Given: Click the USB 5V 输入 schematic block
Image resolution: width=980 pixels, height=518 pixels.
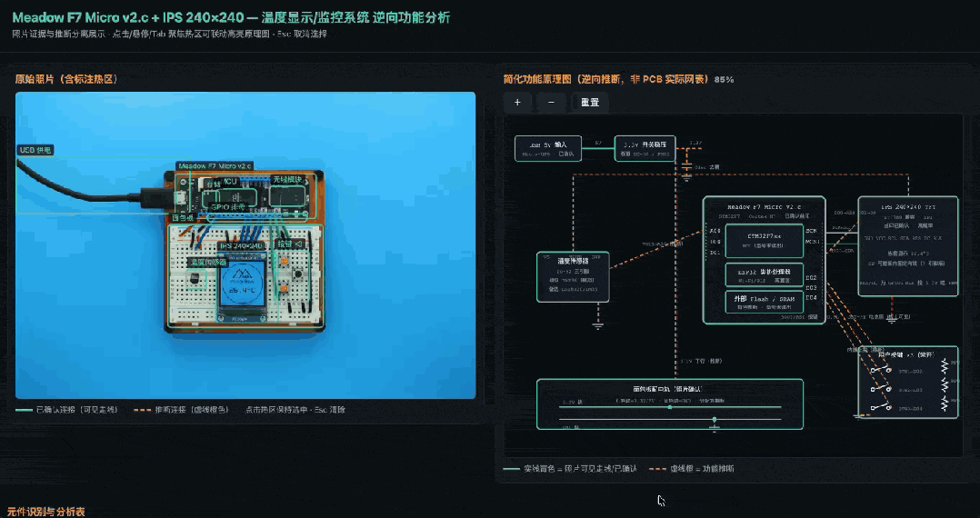Looking at the screenshot, I should (548, 148).
